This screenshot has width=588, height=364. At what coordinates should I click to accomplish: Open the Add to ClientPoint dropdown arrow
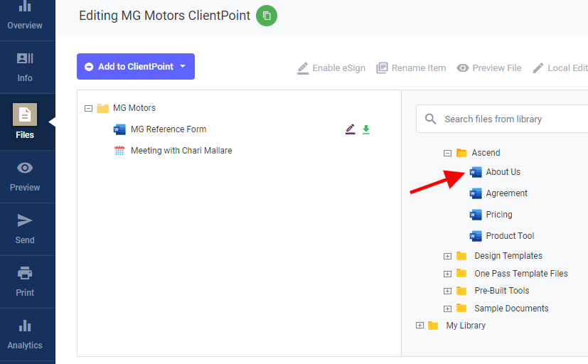(183, 66)
